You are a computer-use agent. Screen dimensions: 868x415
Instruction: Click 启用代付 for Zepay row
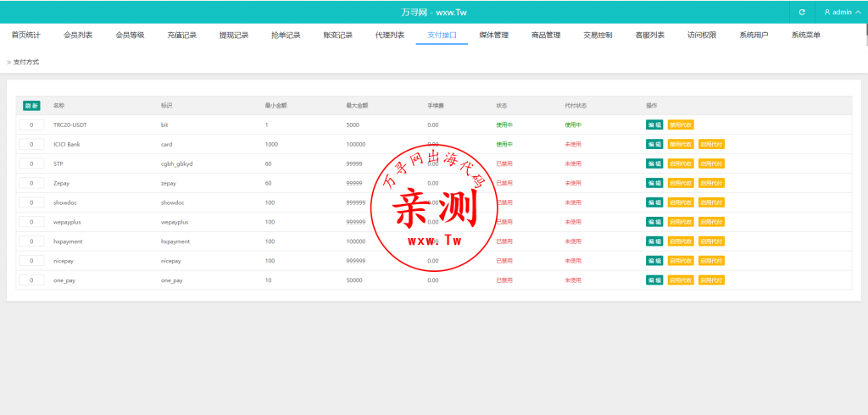point(711,183)
